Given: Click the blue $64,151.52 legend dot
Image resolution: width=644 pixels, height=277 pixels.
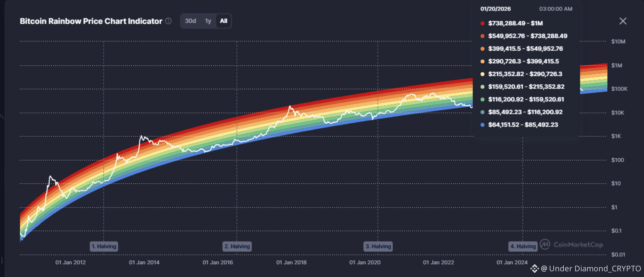Looking at the screenshot, I should tap(482, 125).
